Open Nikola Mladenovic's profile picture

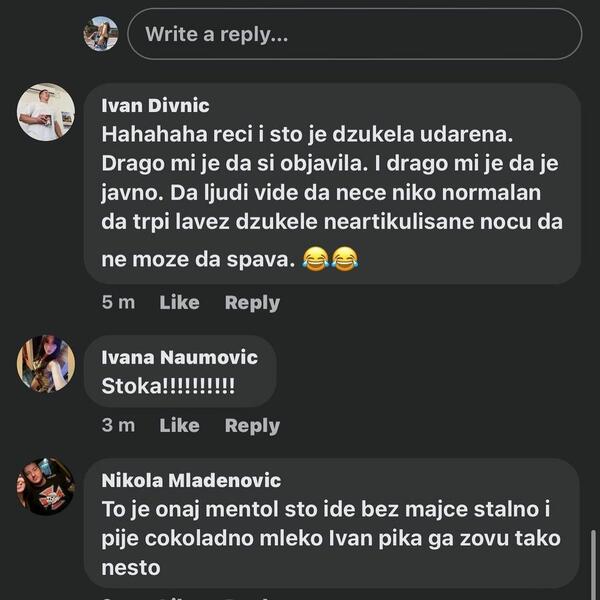tap(46, 486)
